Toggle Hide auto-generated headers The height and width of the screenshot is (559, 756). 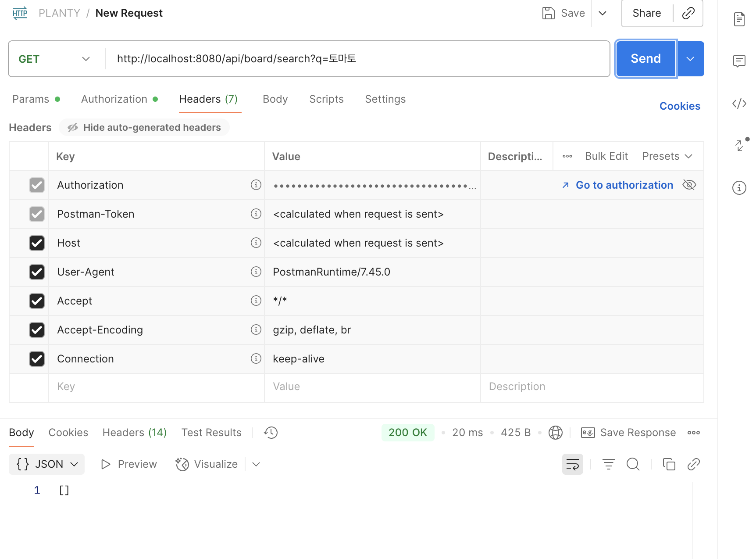[144, 127]
